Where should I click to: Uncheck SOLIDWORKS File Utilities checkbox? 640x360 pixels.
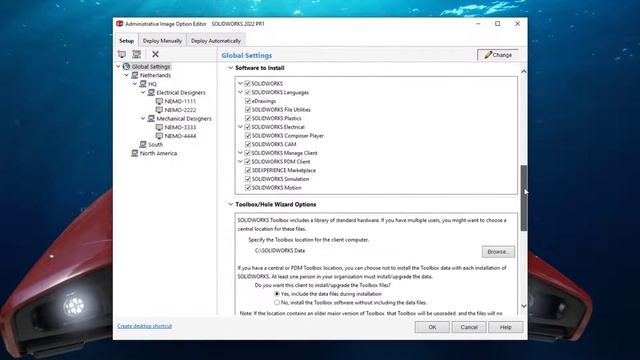coord(247,109)
